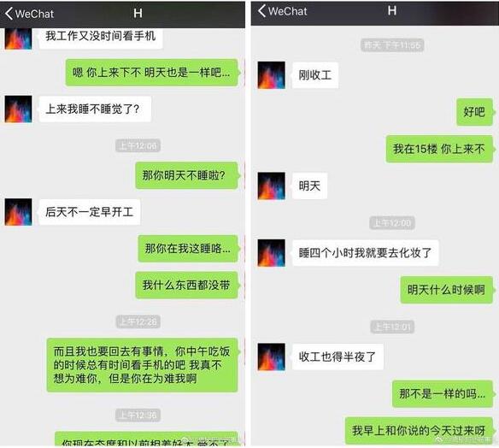499x448 pixels.
Task: Tap contact name H in left chat header
Action: pyautogui.click(x=138, y=14)
